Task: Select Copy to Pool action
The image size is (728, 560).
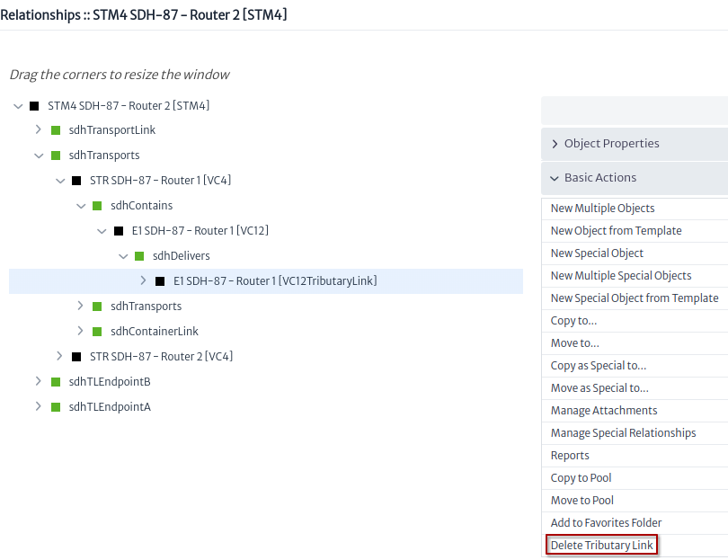Action: [x=635, y=478]
